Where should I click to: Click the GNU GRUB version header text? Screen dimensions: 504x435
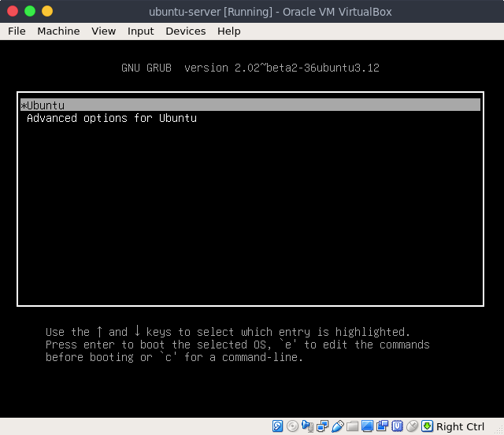(x=250, y=68)
